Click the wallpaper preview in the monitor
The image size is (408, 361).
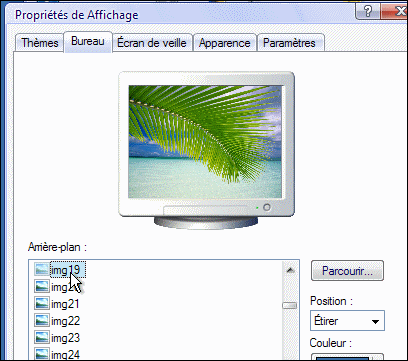coord(205,142)
